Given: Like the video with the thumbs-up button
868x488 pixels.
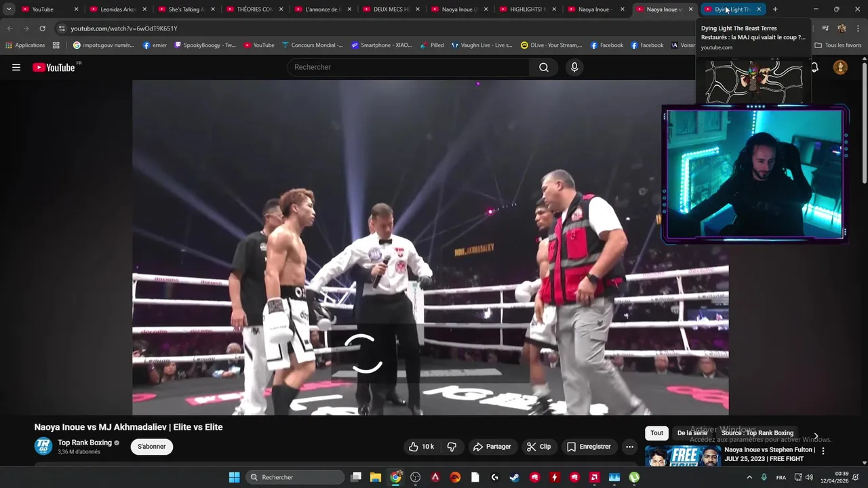Looking at the screenshot, I should [420, 447].
